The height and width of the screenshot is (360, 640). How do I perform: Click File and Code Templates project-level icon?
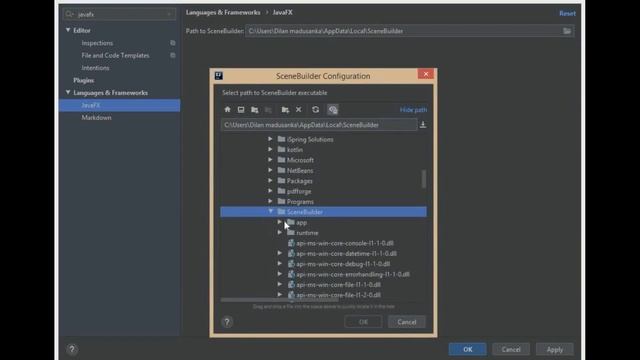(173, 55)
